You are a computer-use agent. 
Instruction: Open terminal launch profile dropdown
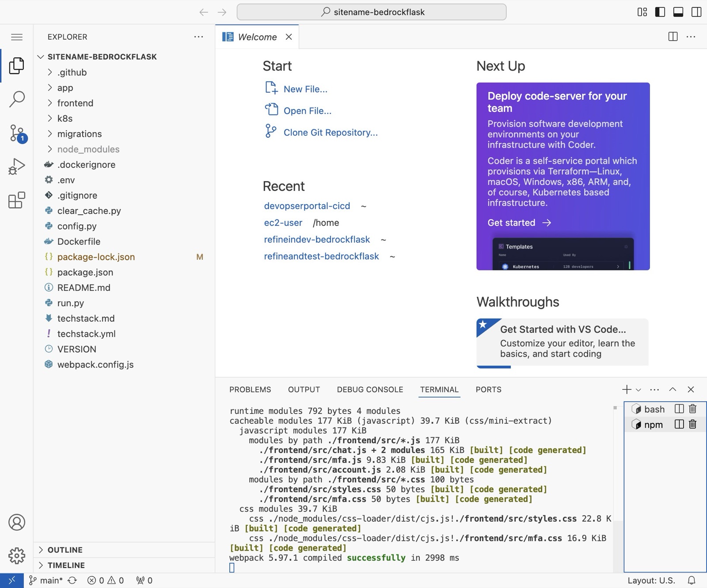click(638, 390)
